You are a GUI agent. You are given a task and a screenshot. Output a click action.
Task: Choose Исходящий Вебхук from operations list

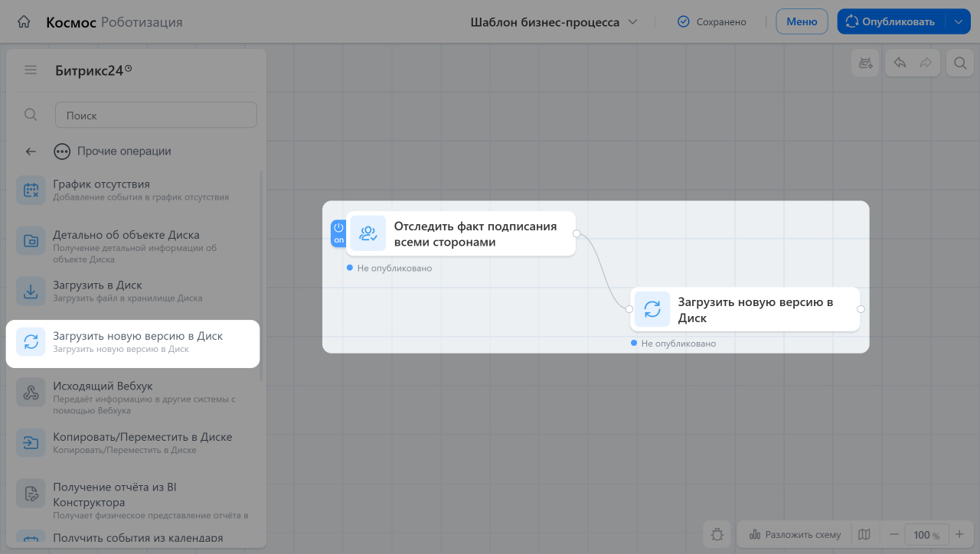(133, 393)
